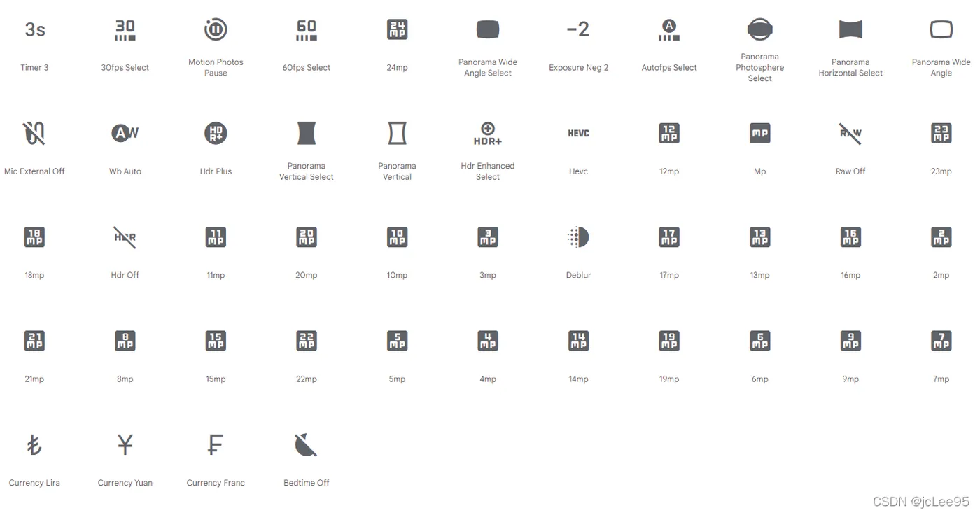The height and width of the screenshot is (515, 980).
Task: Click the Hdr Off icon
Action: coord(125,237)
